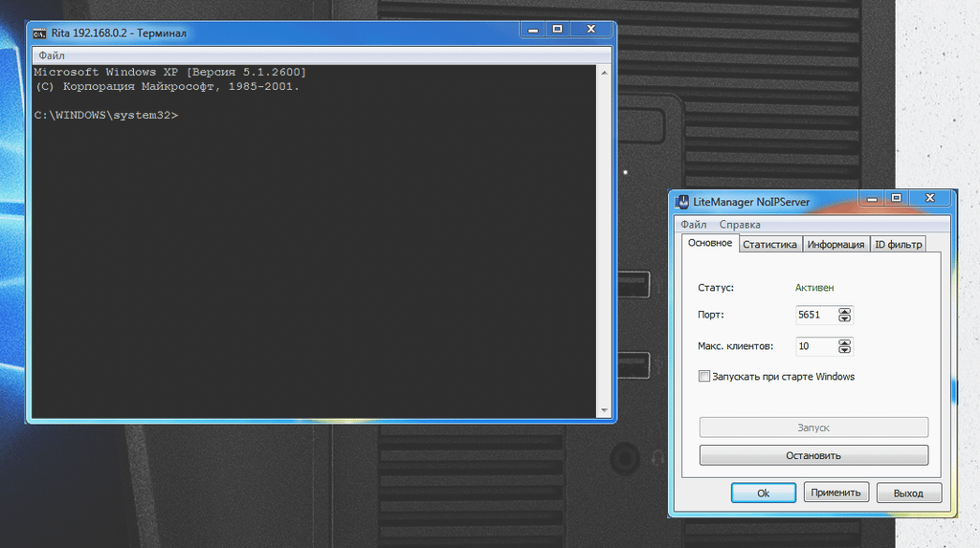Click the terminal scrollbar up arrow
The width and height of the screenshot is (980, 548).
(x=604, y=73)
